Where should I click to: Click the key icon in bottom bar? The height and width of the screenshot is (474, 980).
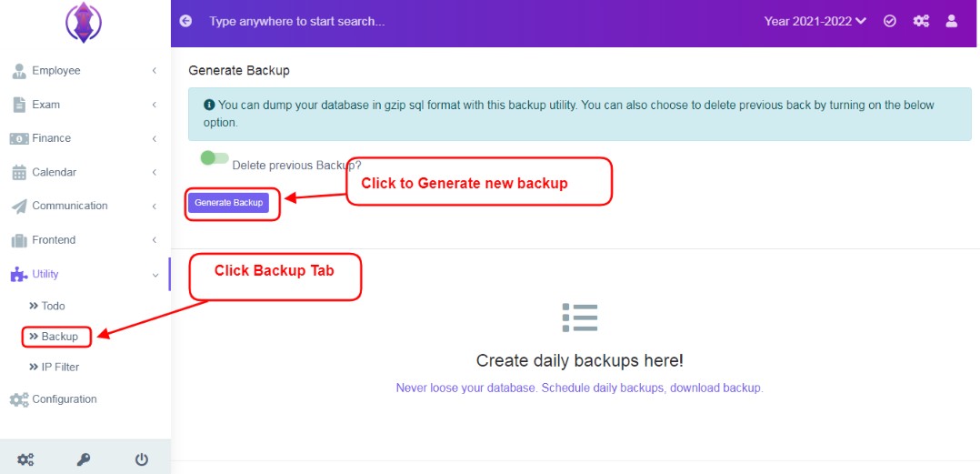[83, 459]
